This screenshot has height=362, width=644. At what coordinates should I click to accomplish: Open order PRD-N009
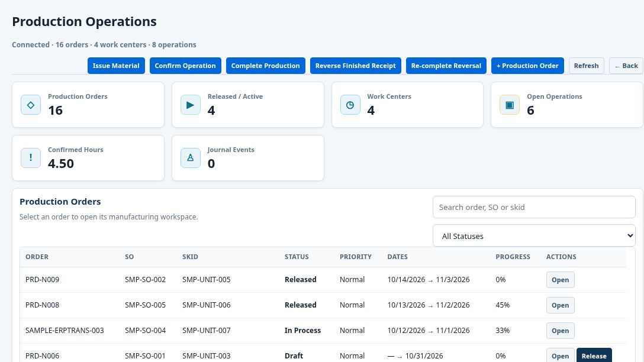coord(560,280)
